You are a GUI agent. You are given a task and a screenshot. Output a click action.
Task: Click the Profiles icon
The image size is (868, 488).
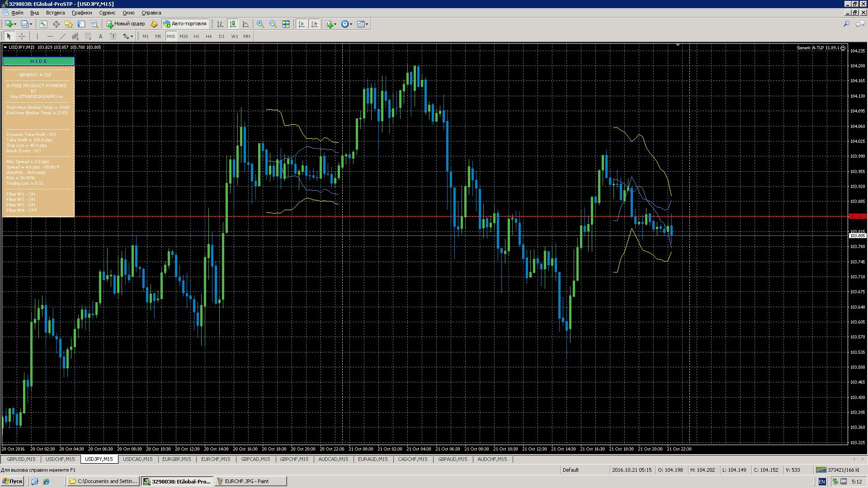[24, 24]
